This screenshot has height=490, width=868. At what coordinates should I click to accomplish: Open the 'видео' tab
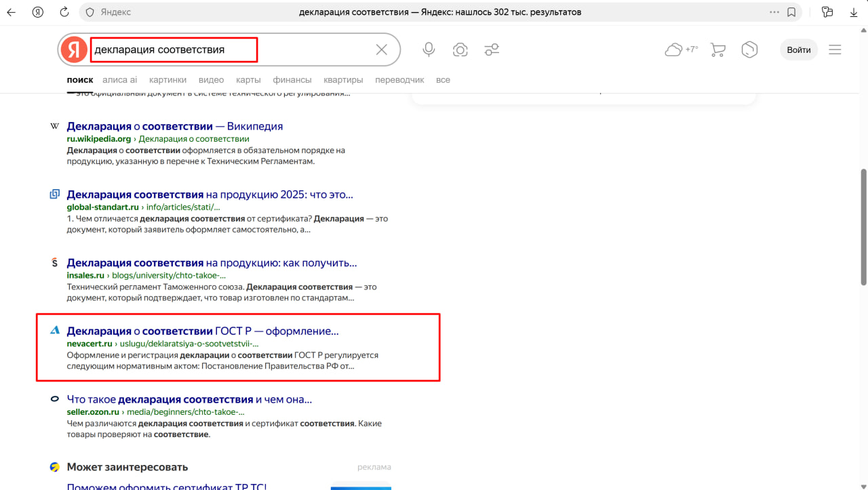(x=212, y=80)
